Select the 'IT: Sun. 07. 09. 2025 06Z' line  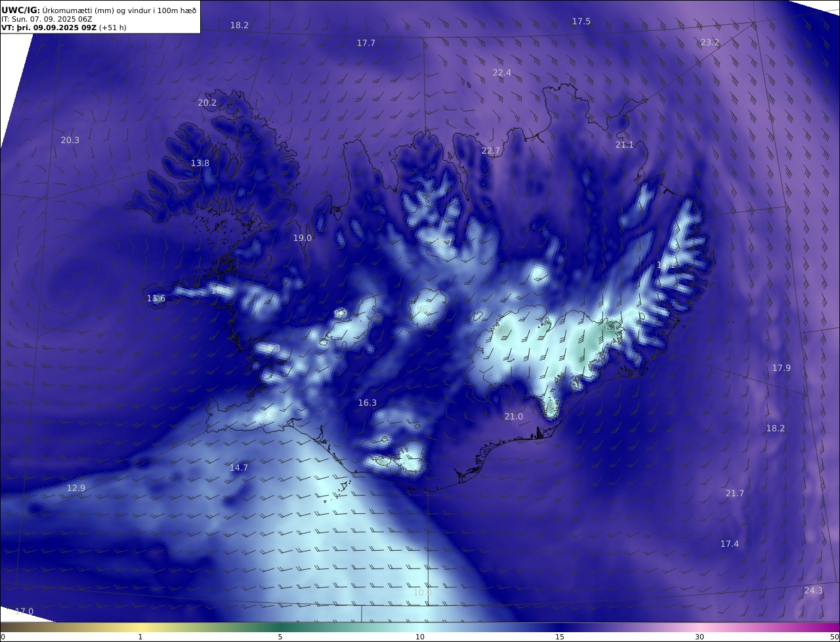(x=47, y=19)
